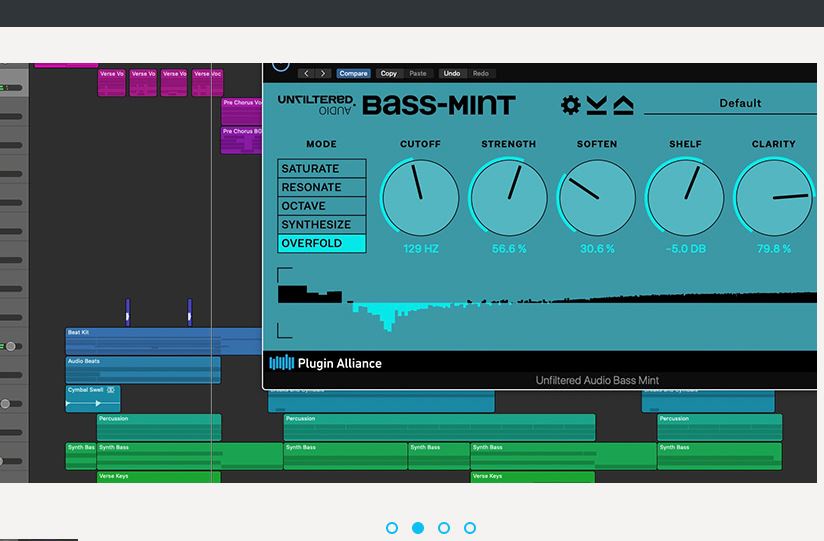Click the preset load up-arrow icon
Screen dimensions: 824x541
point(623,105)
